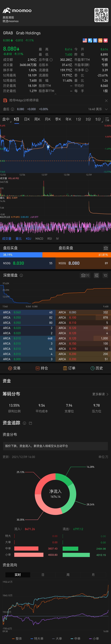Select the 实时 capital flow tab
111x644 pixels.
point(18,575)
